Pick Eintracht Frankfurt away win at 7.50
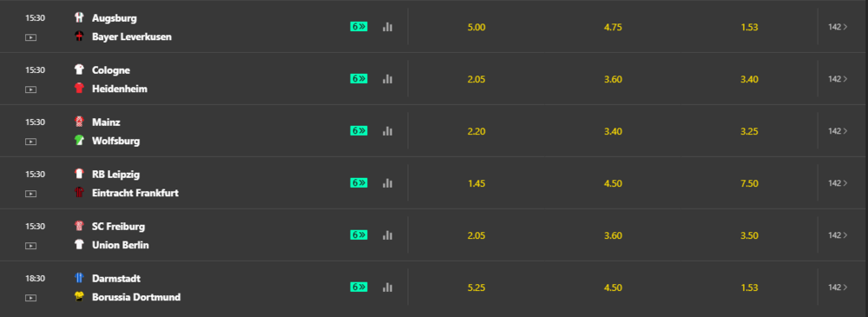This screenshot has width=868, height=317. point(750,183)
